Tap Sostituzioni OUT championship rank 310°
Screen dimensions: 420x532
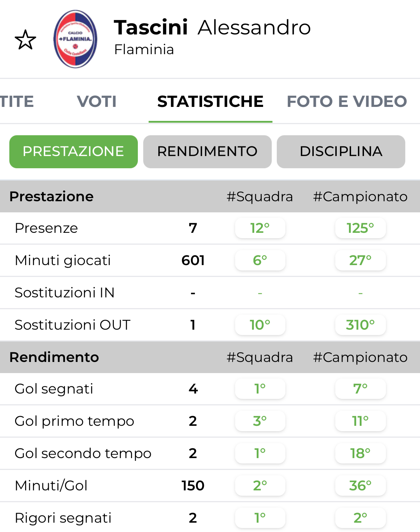click(360, 325)
